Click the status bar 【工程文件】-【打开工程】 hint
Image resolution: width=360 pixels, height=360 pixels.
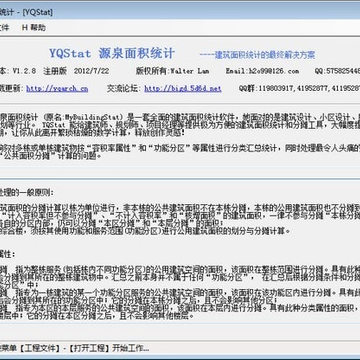coord(74,349)
